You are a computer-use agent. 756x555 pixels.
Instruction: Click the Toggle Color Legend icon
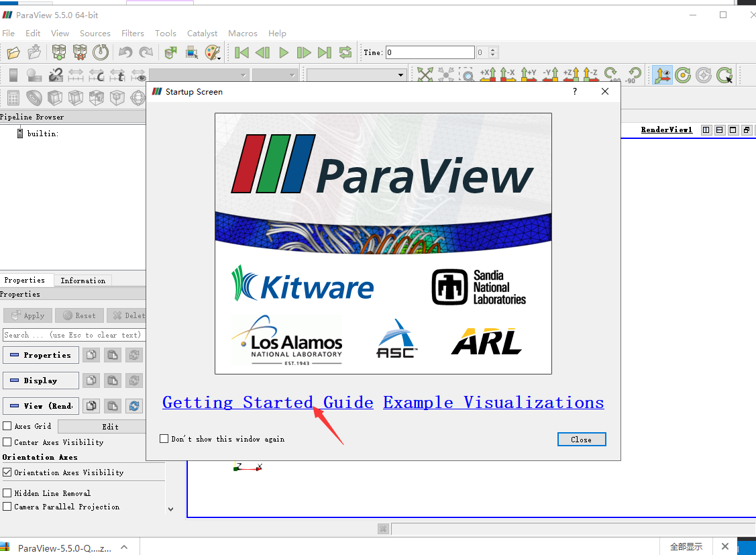tap(13, 74)
